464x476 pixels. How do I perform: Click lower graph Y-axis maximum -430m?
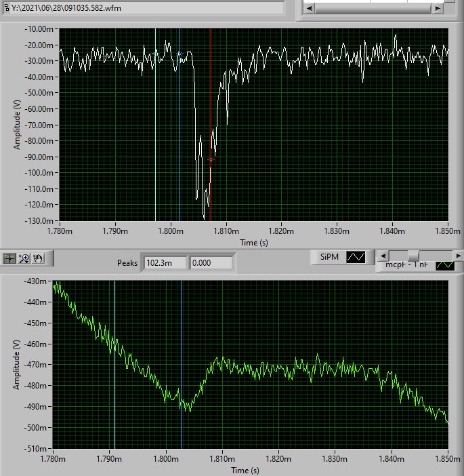[35, 281]
